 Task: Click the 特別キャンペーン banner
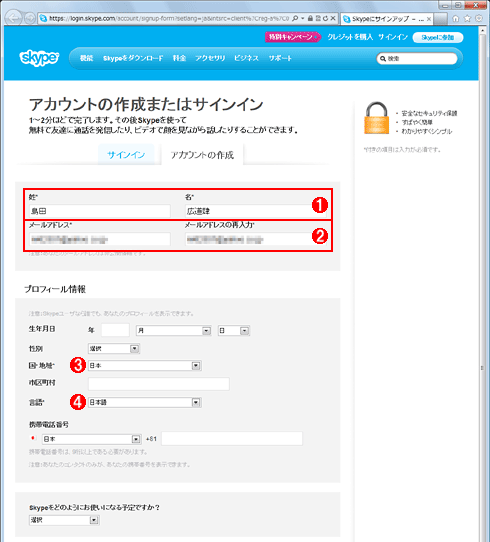[293, 37]
